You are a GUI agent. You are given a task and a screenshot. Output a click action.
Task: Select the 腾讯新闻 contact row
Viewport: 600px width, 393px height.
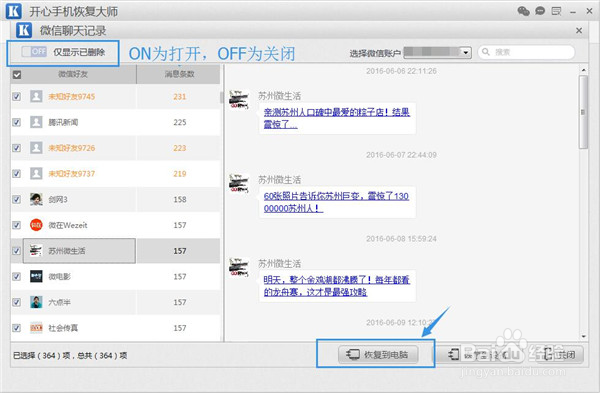[x=115, y=122]
